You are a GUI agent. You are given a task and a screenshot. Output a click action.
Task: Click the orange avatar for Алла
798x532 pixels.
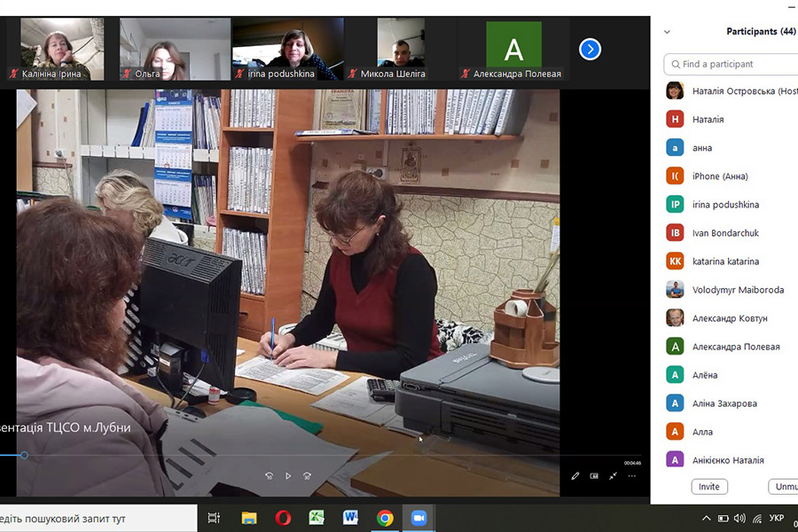point(675,432)
